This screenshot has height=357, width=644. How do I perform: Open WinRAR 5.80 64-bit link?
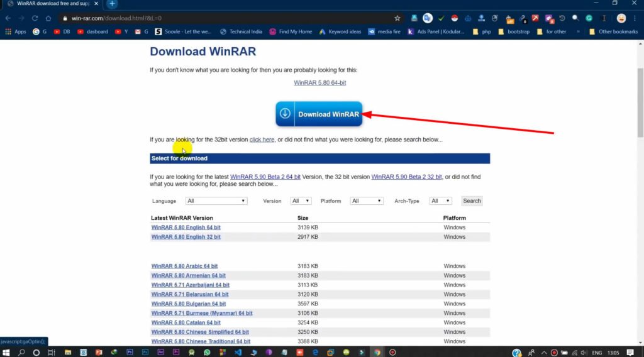point(319,82)
